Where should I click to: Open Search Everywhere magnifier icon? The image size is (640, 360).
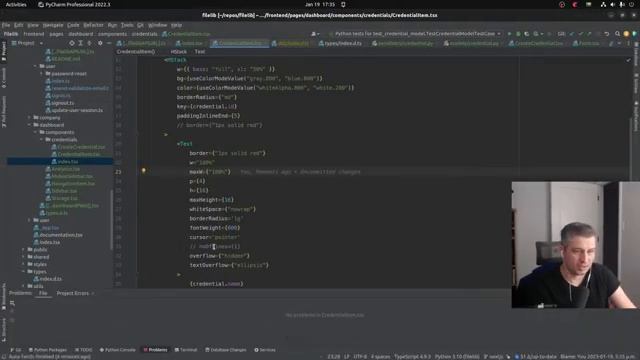coord(617,34)
